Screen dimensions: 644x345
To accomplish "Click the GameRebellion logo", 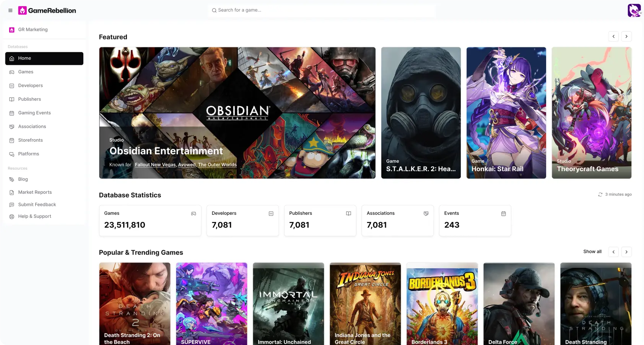I will (47, 11).
